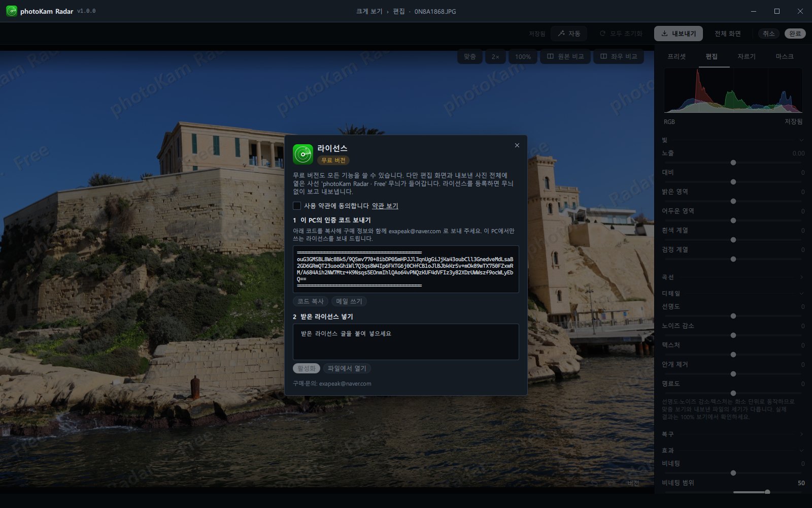The height and width of the screenshot is (508, 812).
Task: Click the 흰색 계열 slider handle
Action: click(x=733, y=240)
